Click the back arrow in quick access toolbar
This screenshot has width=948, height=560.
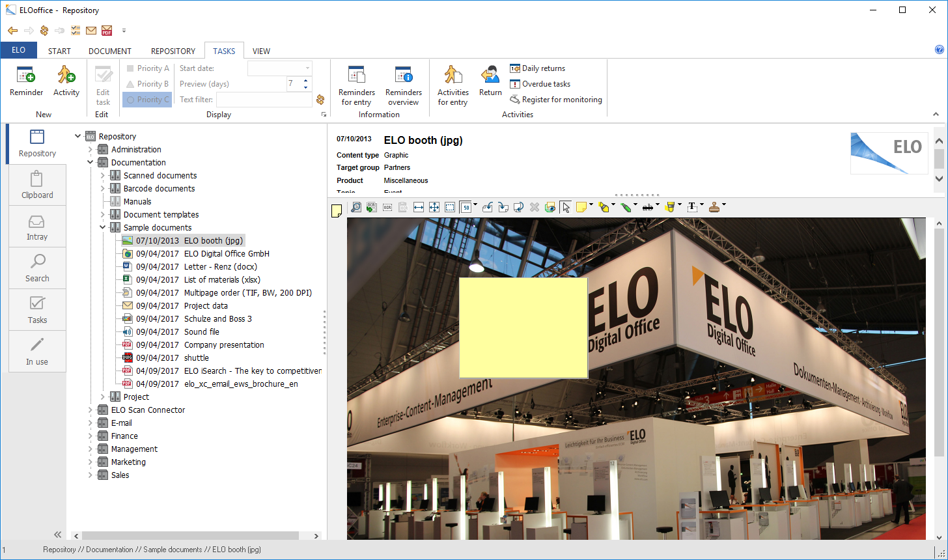click(x=12, y=31)
